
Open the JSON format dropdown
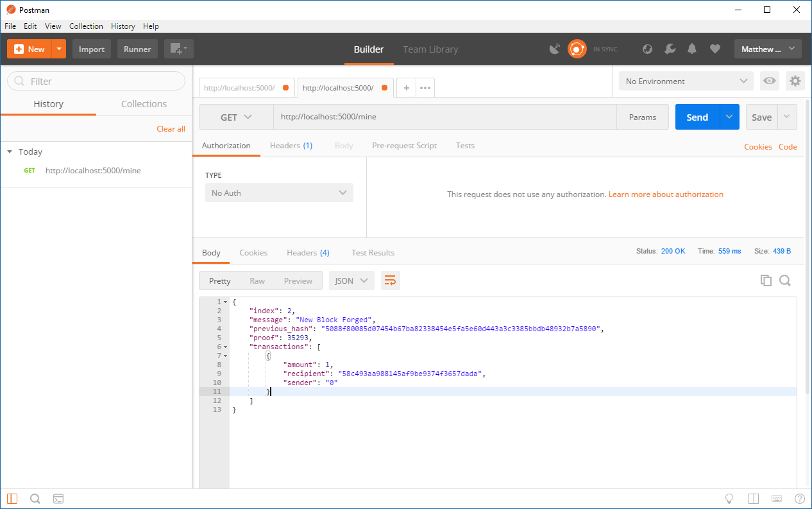(x=351, y=280)
